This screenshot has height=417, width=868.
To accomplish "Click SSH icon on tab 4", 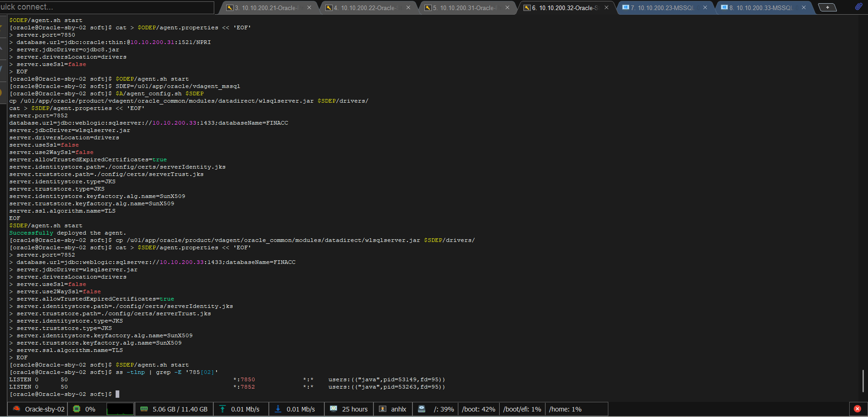I will click(329, 8).
